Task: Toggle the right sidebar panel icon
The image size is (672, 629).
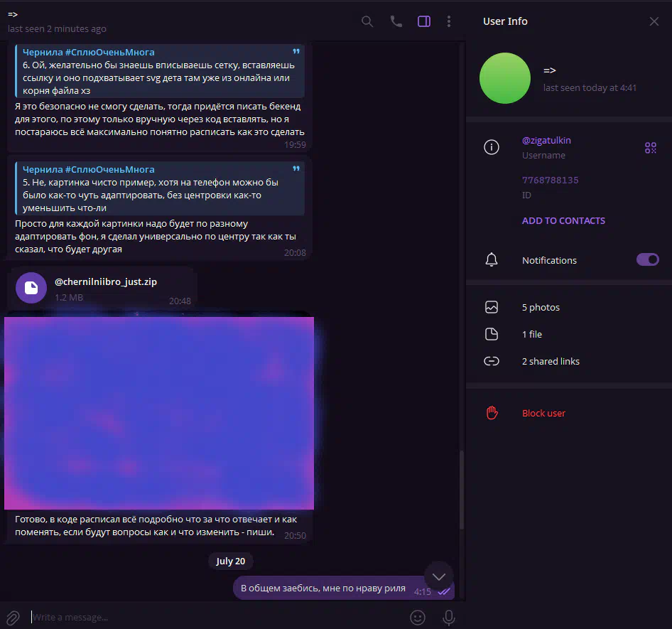Action: click(x=424, y=21)
